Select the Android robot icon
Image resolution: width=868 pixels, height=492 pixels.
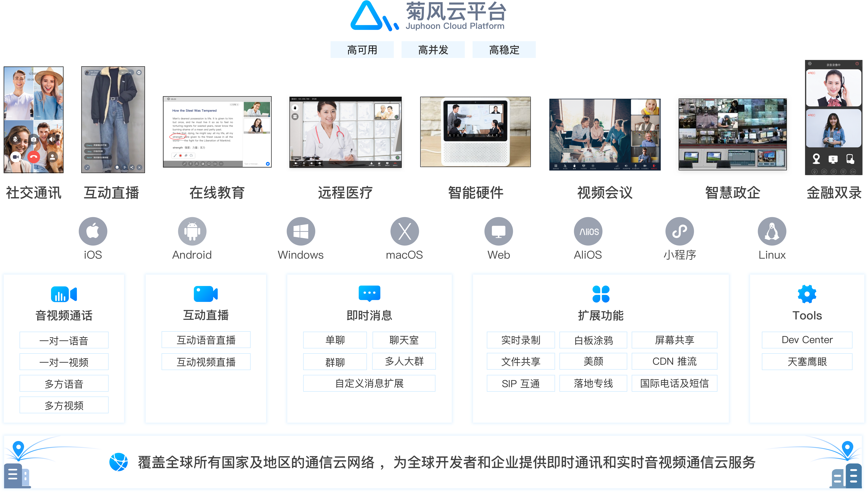[x=192, y=231]
